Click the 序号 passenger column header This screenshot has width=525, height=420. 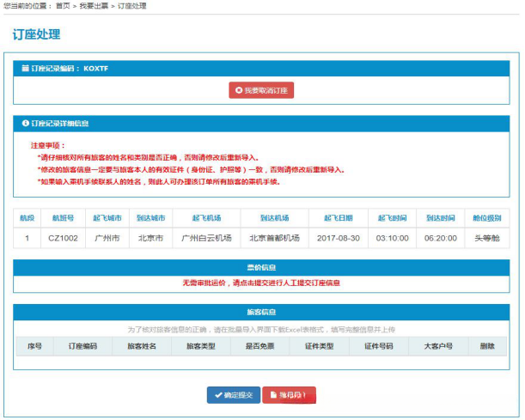34,346
